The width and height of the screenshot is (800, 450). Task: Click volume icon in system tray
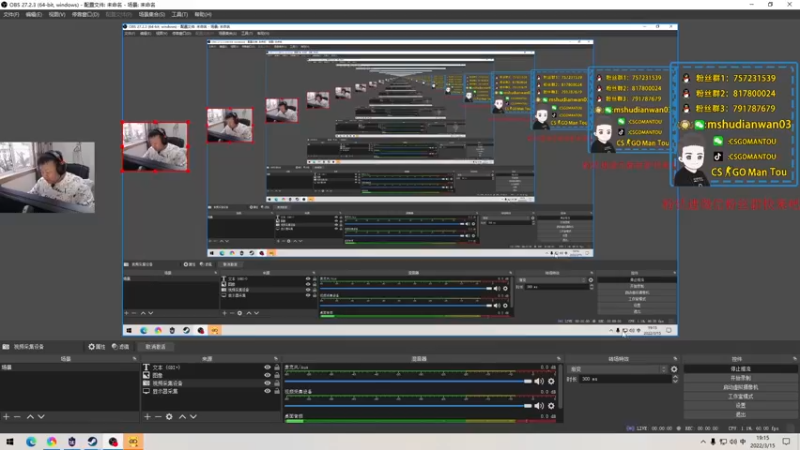(733, 441)
